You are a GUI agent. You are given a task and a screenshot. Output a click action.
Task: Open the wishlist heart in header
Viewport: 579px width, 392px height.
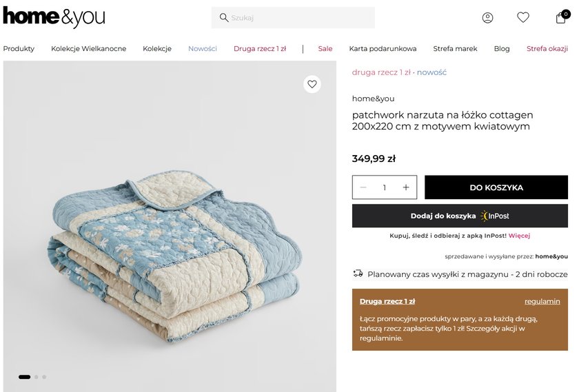(523, 18)
